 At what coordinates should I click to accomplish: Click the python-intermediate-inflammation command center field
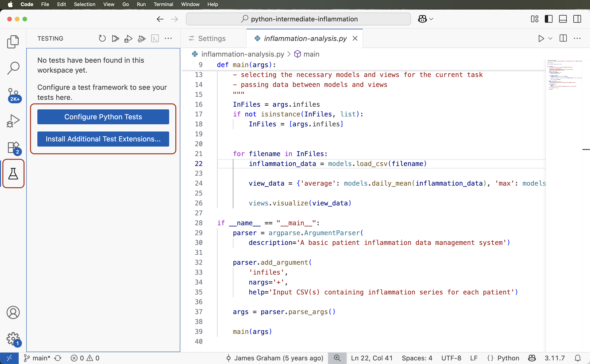tap(298, 19)
